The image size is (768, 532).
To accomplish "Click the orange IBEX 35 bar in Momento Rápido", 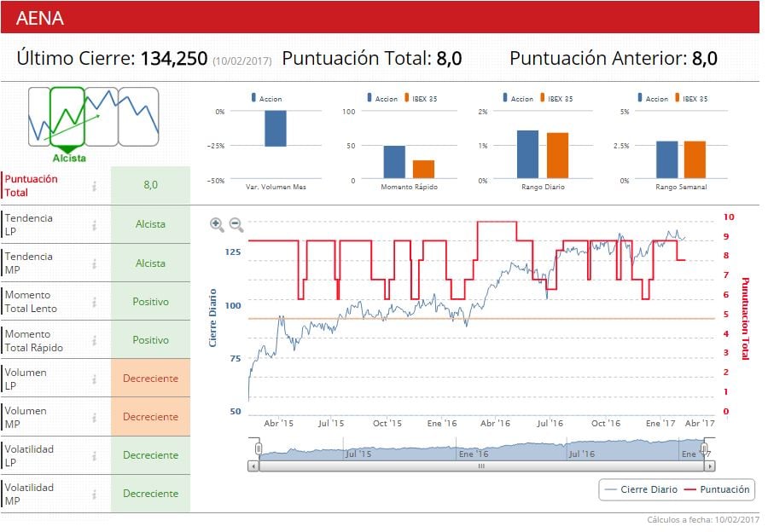I will click(x=423, y=170).
